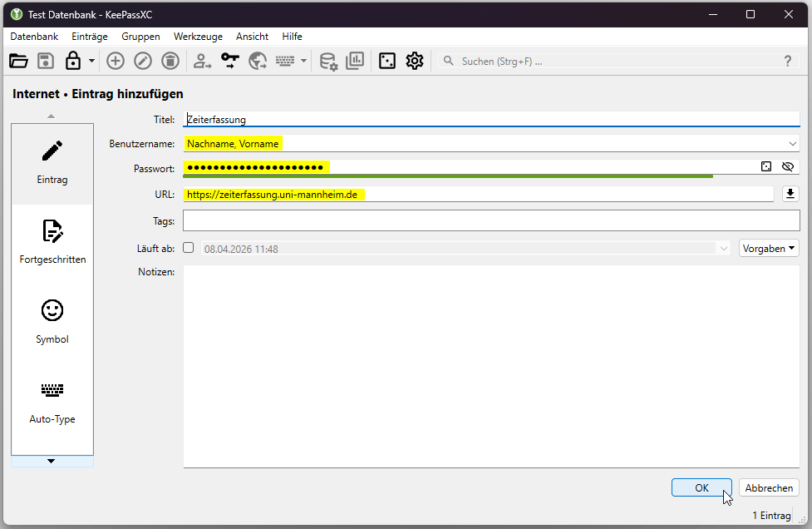Image resolution: width=812 pixels, height=529 pixels.
Task: Click the edit entry pencil circle icon
Action: [143, 62]
